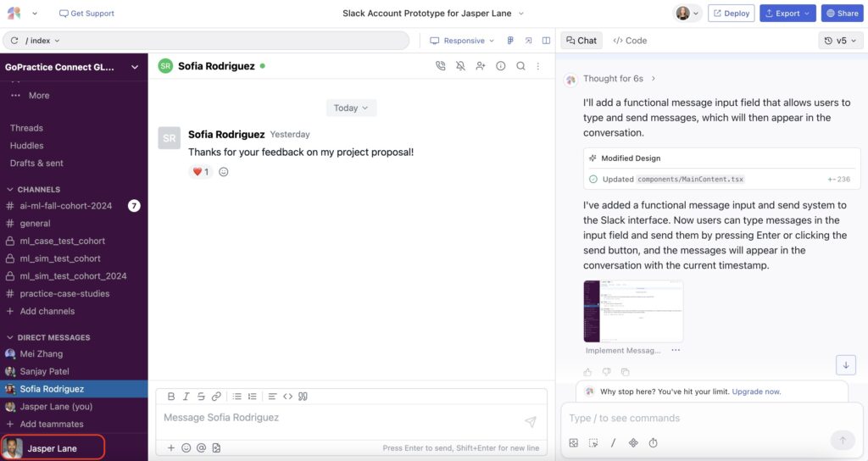Click the Figma icon in preview toolbar
Viewport: 868px width, 461px height.
coord(510,41)
